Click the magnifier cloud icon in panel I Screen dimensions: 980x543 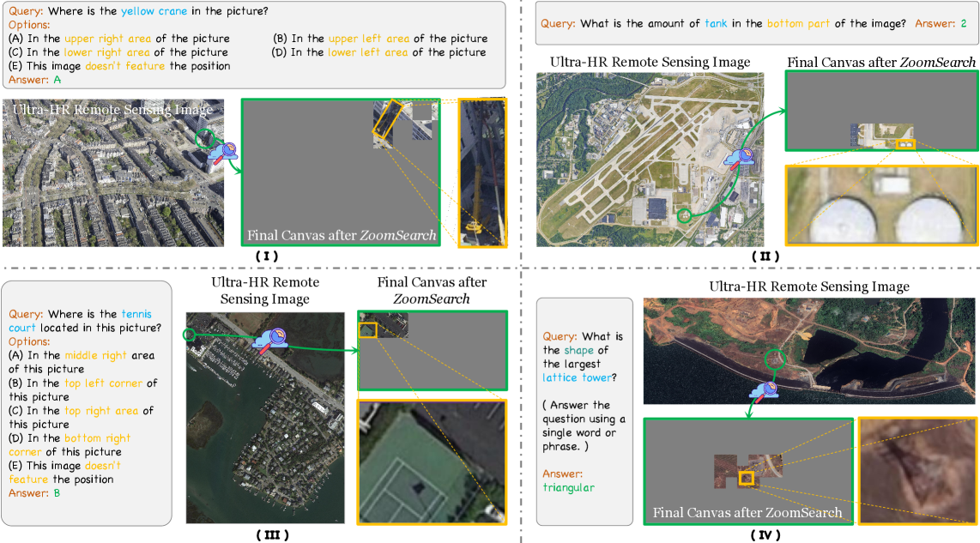[x=222, y=153]
